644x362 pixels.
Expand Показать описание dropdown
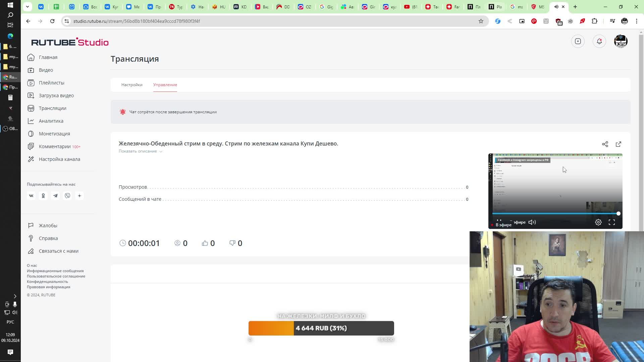click(x=140, y=151)
